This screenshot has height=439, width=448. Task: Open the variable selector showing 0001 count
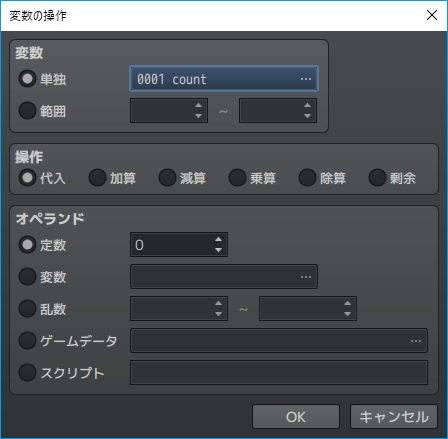tap(224, 79)
